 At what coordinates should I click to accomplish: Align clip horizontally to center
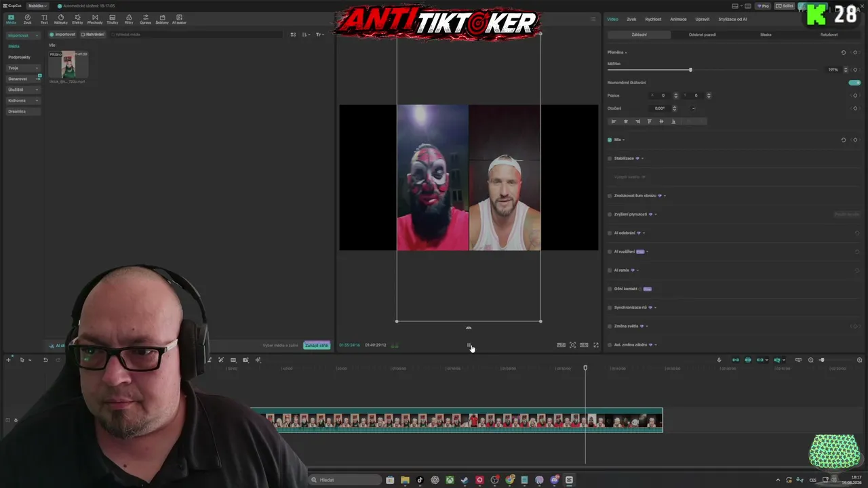(x=625, y=121)
